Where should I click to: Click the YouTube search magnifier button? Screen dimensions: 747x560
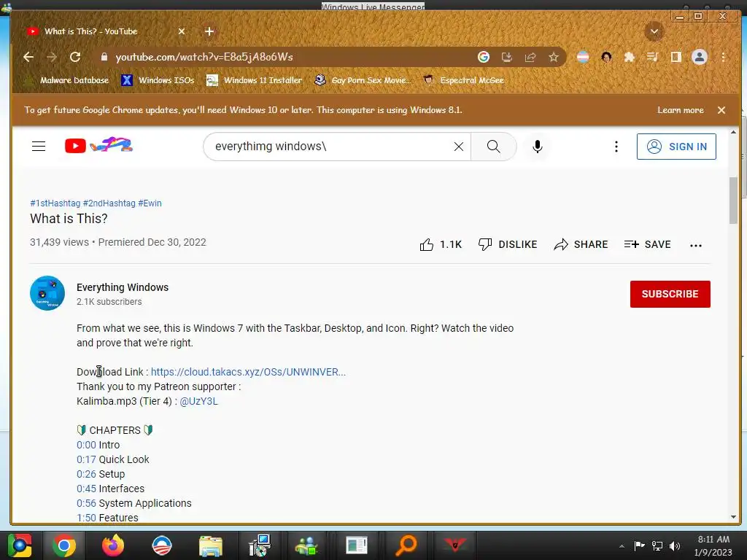[x=494, y=147]
